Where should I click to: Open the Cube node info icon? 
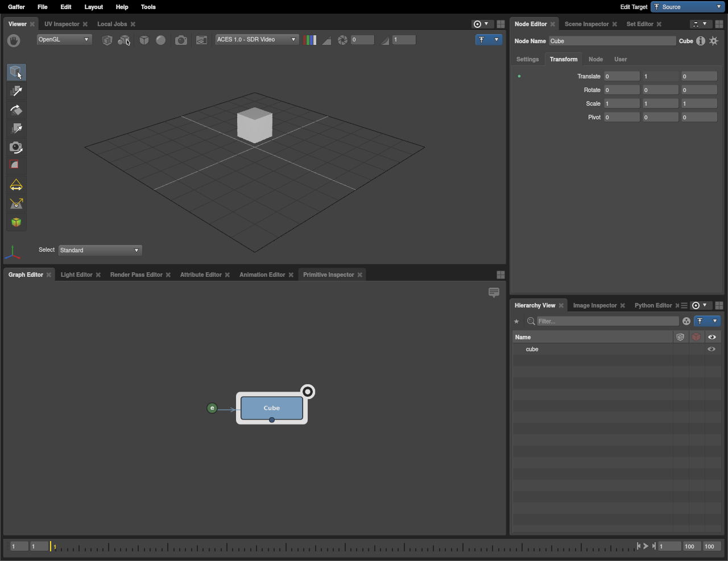(x=701, y=41)
